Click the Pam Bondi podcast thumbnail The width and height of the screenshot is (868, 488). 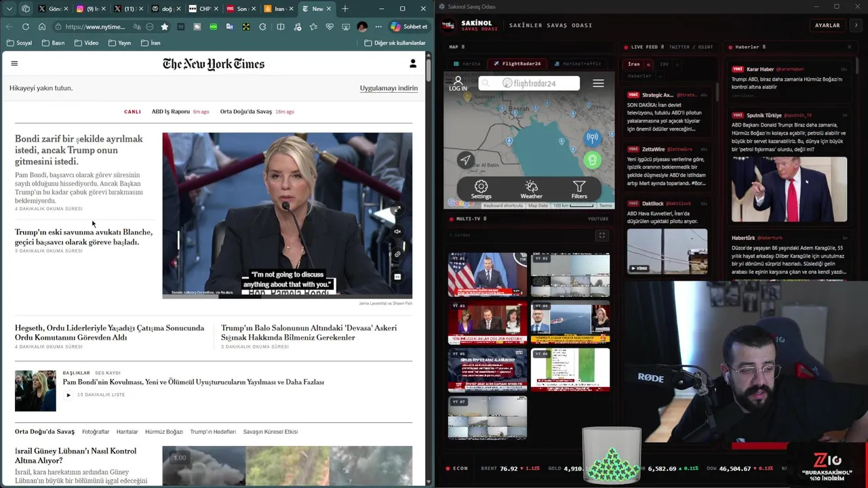coord(35,390)
